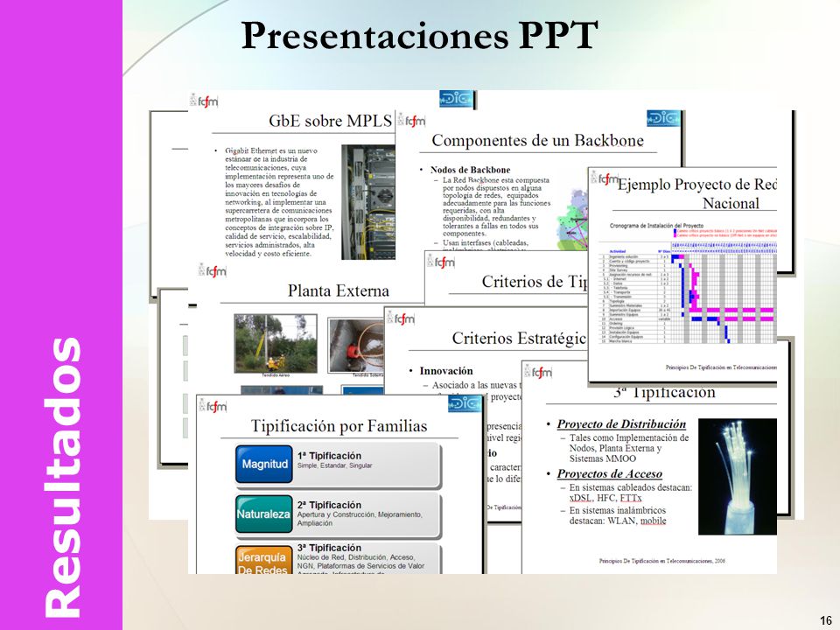Click the xDSL, HFC, FTTx line

coord(605,498)
